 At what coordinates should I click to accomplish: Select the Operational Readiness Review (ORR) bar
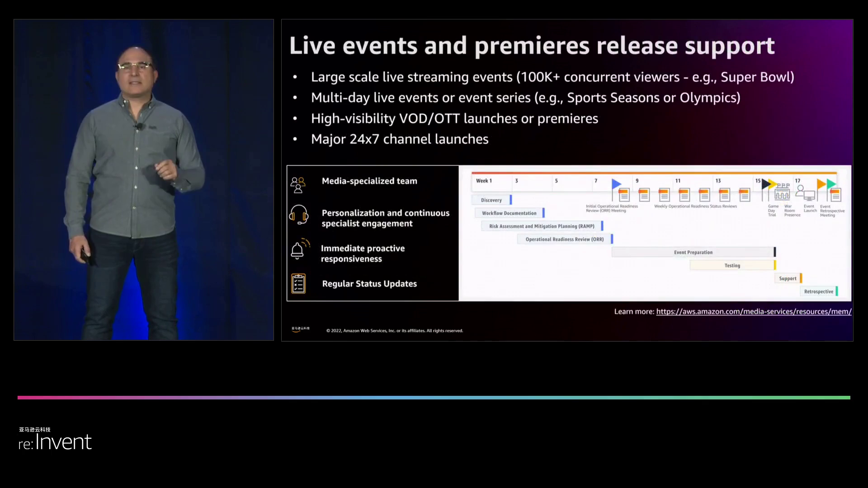pos(564,239)
